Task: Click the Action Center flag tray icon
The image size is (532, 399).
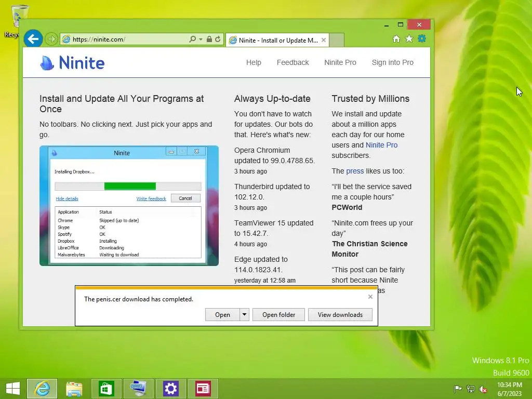Action: point(458,389)
